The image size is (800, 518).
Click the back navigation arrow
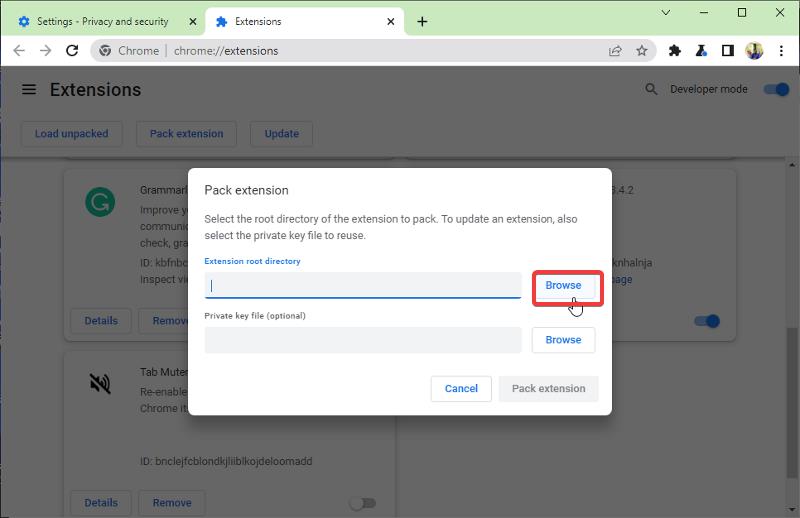[x=19, y=51]
